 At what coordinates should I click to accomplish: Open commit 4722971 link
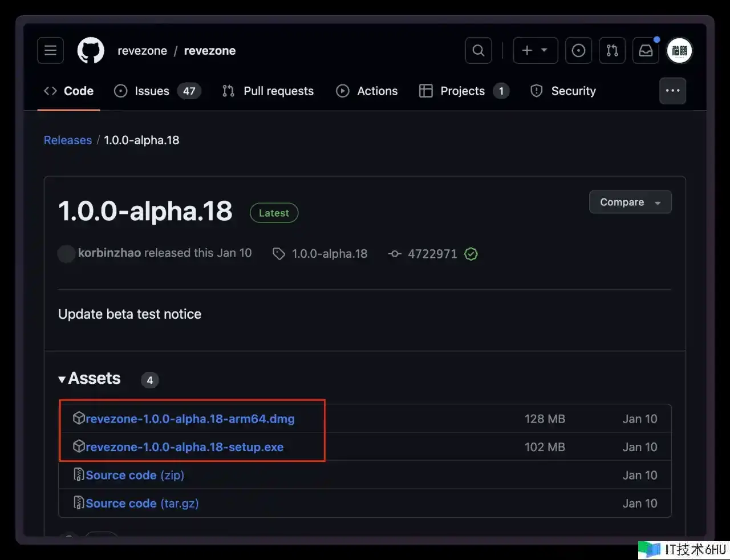pos(432,254)
